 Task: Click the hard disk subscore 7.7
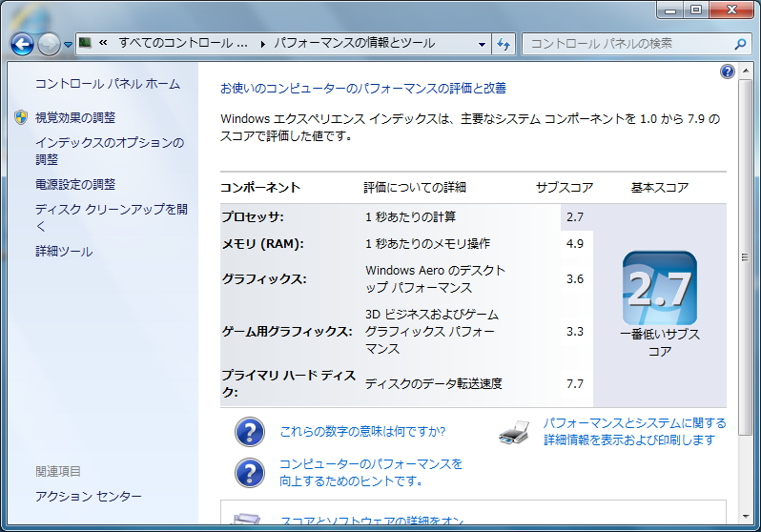click(575, 384)
